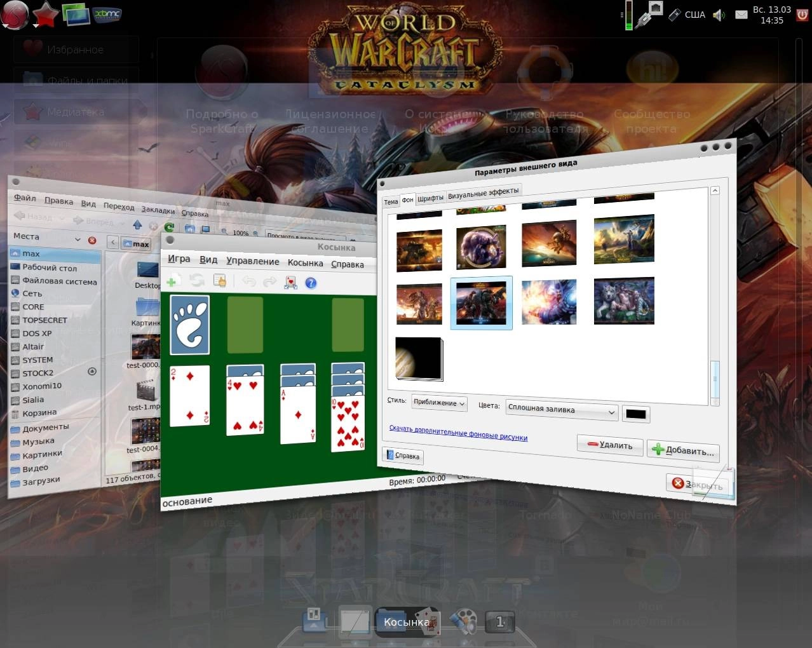812x648 pixels.
Task: Select the purple creature wallpaper thumbnail
Action: (480, 248)
